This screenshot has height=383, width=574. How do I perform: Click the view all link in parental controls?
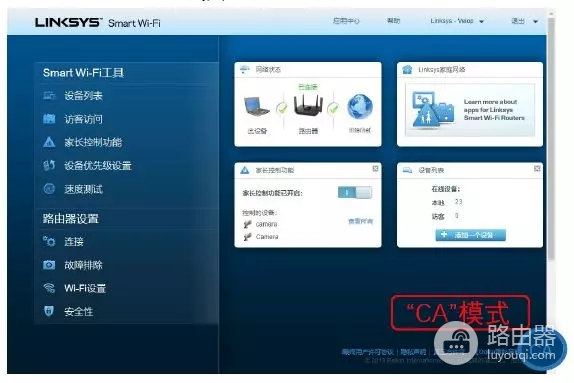[x=360, y=221]
